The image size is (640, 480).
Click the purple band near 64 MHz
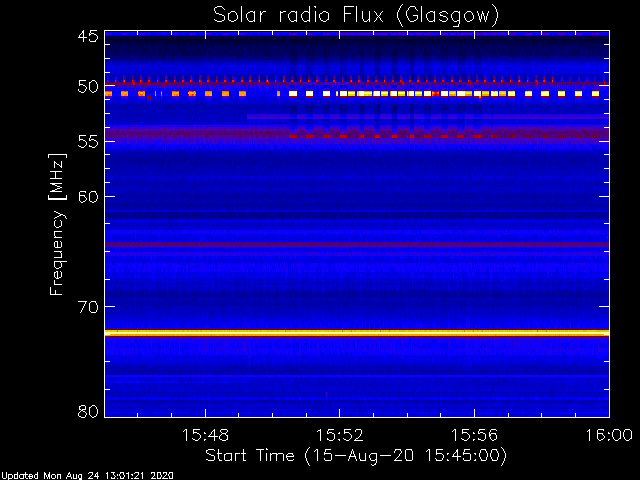(357, 244)
